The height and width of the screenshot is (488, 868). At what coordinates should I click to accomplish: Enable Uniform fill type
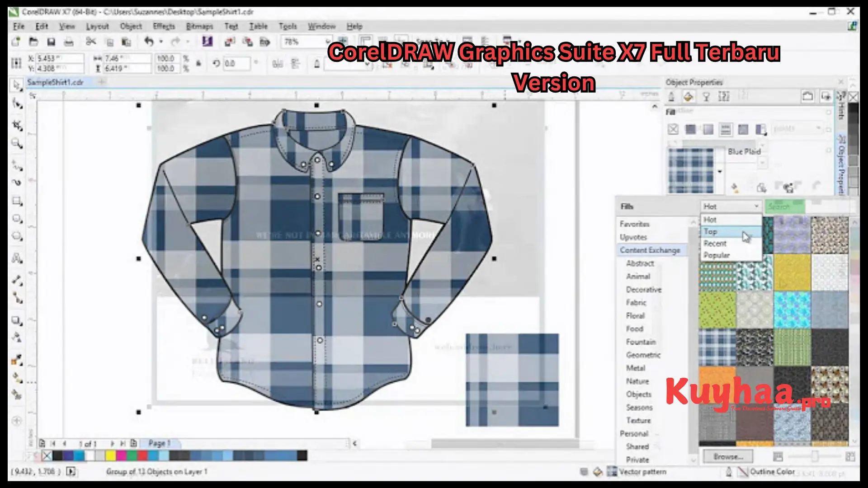(x=690, y=130)
